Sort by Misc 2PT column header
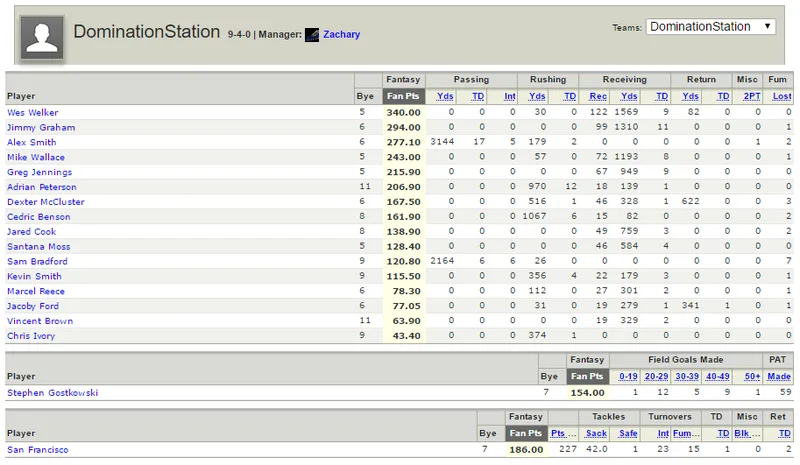The image size is (800, 465). tap(752, 96)
